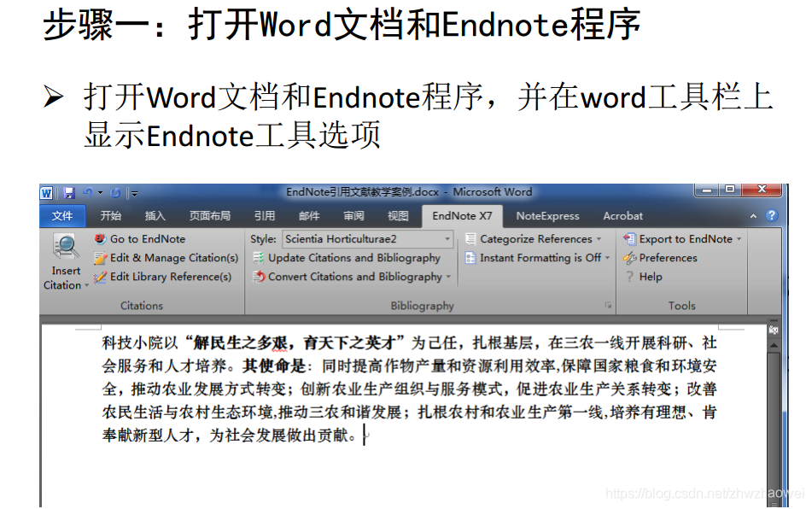Screen dimensions: 812x509
Task: Open the 引用 tab
Action: tap(265, 216)
